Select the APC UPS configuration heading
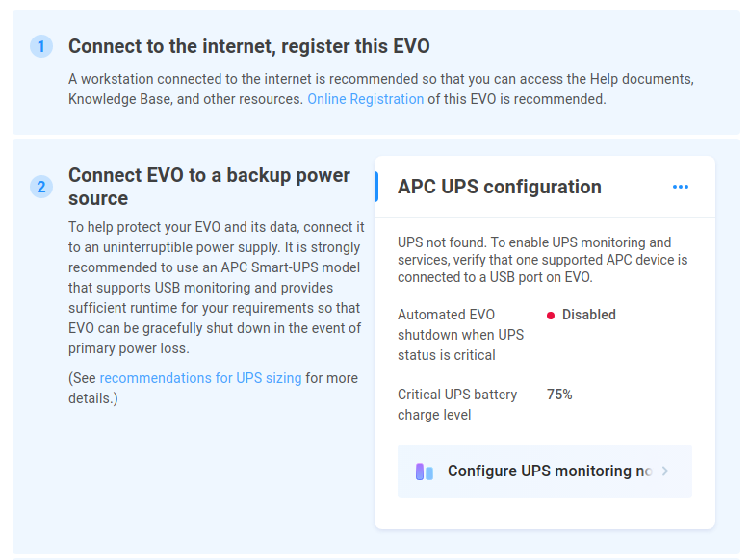 [x=500, y=187]
